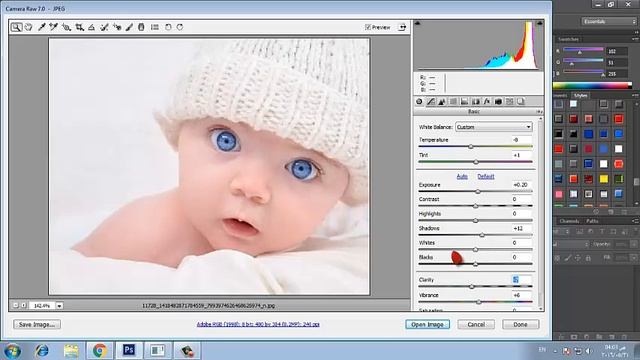Click the Shadows slider handle
640x360 pixels.
point(482,235)
